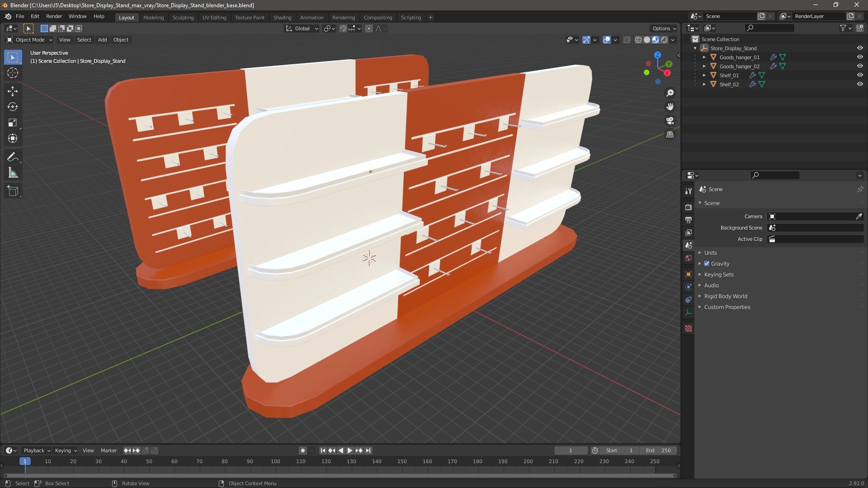Expand Rigid Body World panel

click(725, 296)
